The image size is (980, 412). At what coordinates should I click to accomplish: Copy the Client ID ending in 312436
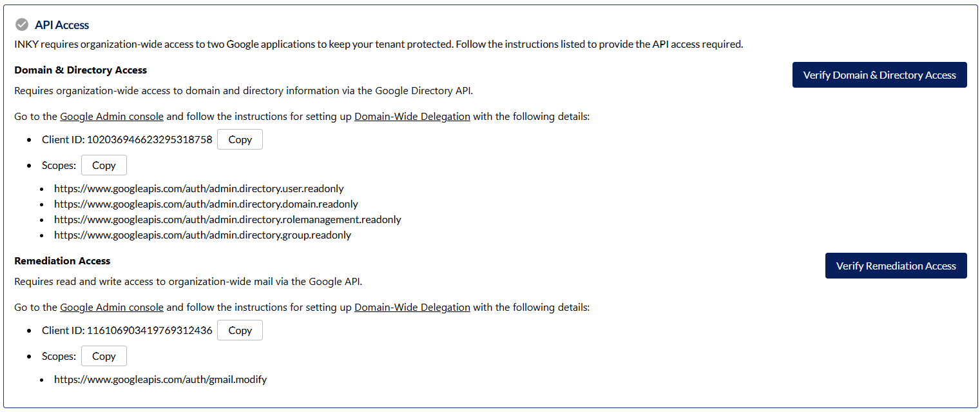tap(240, 331)
